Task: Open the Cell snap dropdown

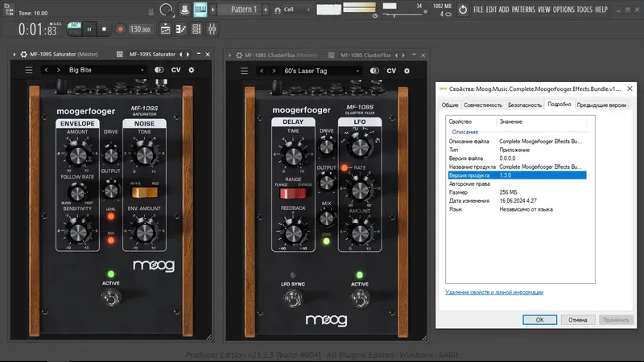Action: click(297, 10)
